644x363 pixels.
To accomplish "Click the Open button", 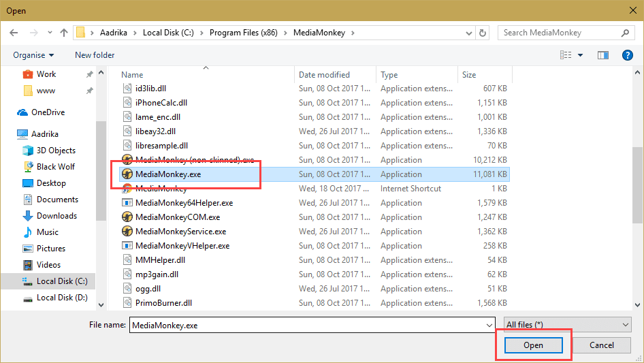I will 533,345.
